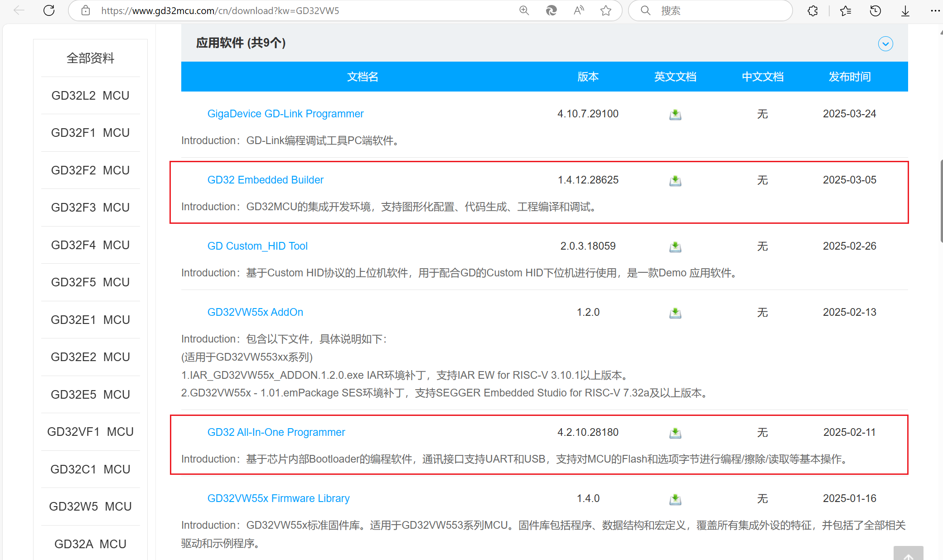Screen dimensions: 943x560
Task: Select GD32E1 MCU category
Action: (91, 320)
